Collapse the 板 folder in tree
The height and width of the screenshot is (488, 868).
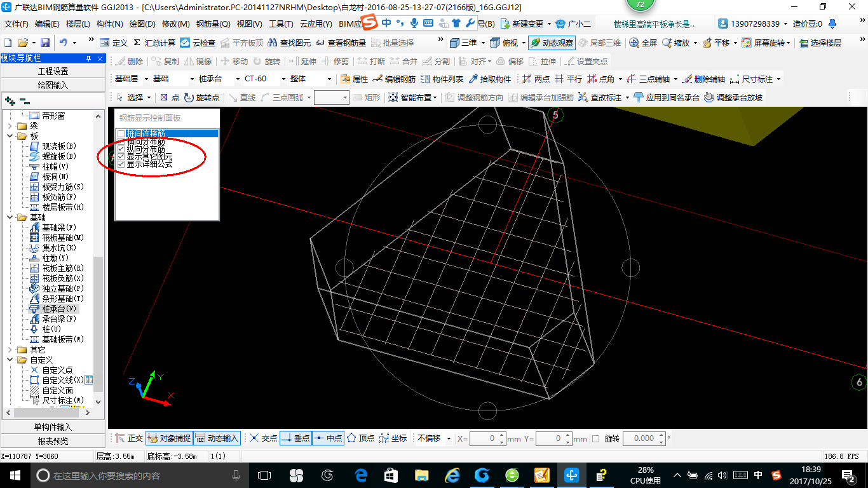(x=11, y=136)
